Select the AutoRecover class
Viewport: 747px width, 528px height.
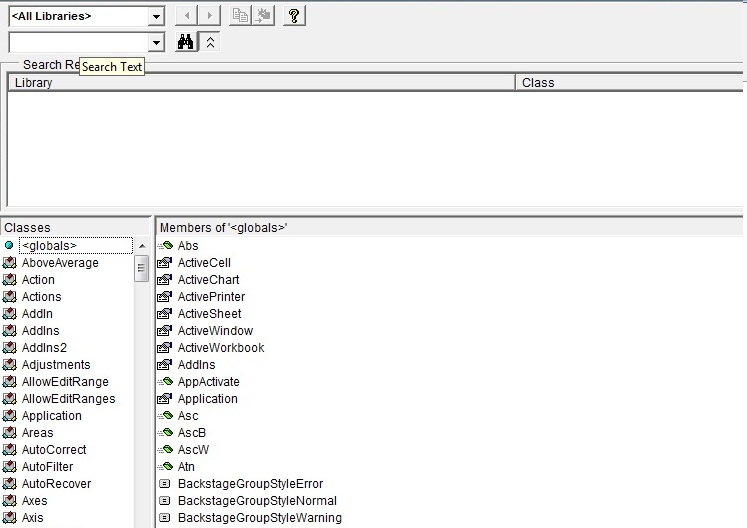click(x=56, y=484)
